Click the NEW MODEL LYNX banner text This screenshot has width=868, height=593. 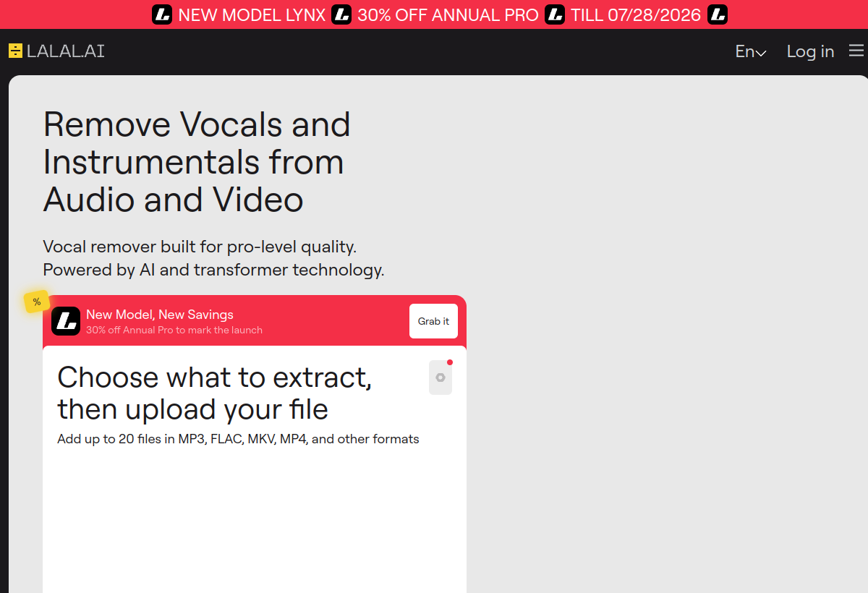pyautogui.click(x=252, y=14)
